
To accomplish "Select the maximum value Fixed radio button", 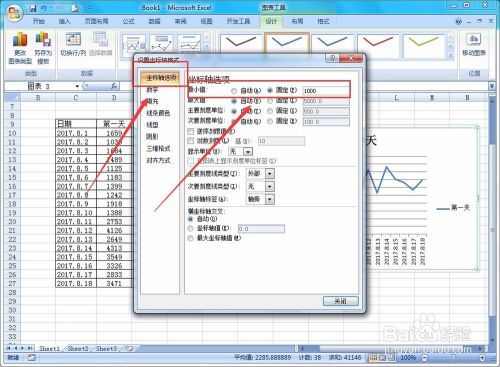I will pyautogui.click(x=270, y=101).
